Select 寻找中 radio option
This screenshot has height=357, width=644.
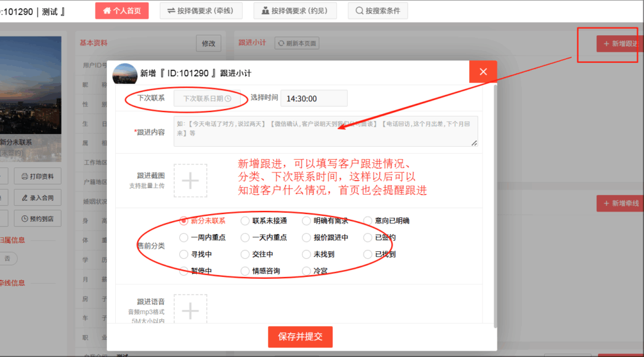click(x=184, y=254)
